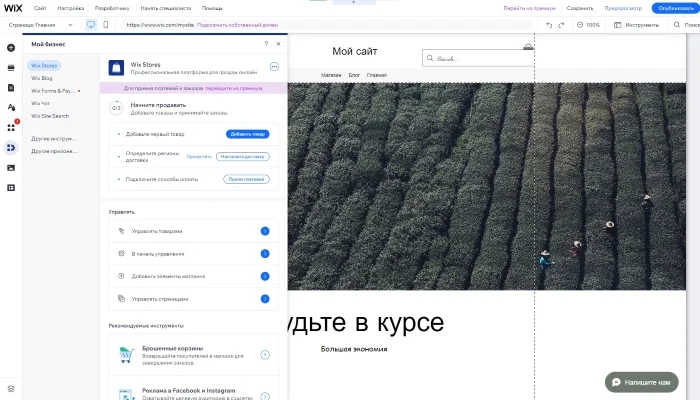Click the Wix Stores app icon
The width and height of the screenshot is (700, 400).
pos(117,68)
